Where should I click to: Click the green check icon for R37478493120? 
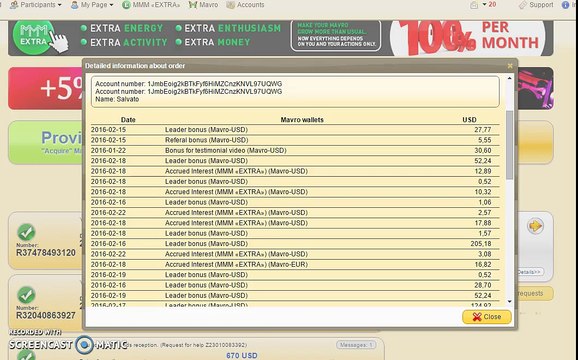[x=26, y=233]
